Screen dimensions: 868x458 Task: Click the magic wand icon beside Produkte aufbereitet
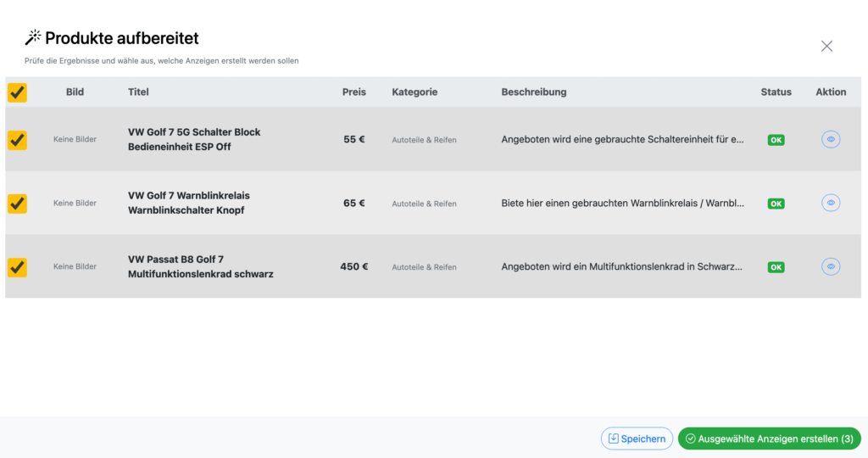[x=33, y=37]
